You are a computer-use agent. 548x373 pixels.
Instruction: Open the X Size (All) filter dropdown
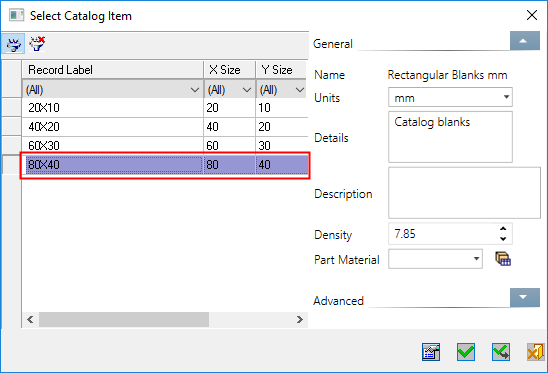pyautogui.click(x=247, y=90)
